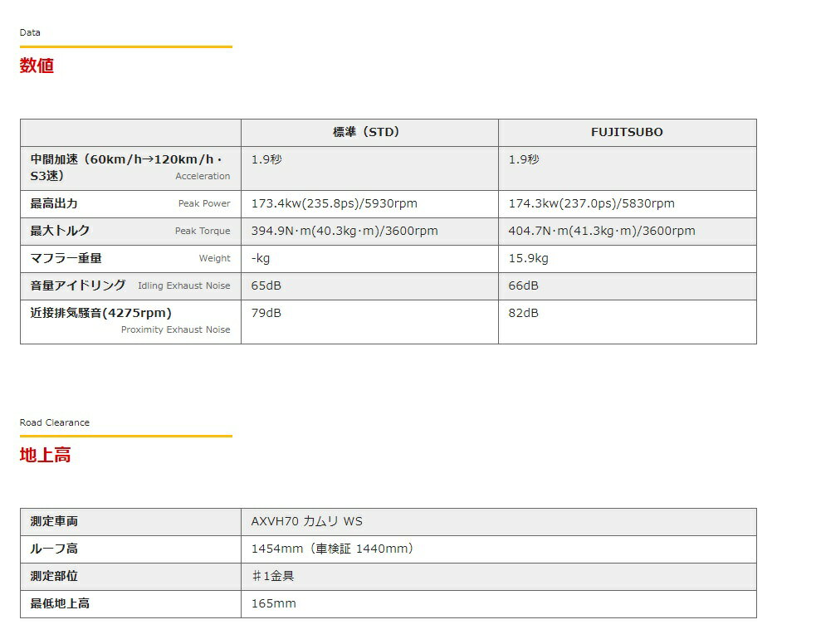The width and height of the screenshot is (816, 644).
Task: Click the 165mm ground clearance value
Action: coord(274,603)
